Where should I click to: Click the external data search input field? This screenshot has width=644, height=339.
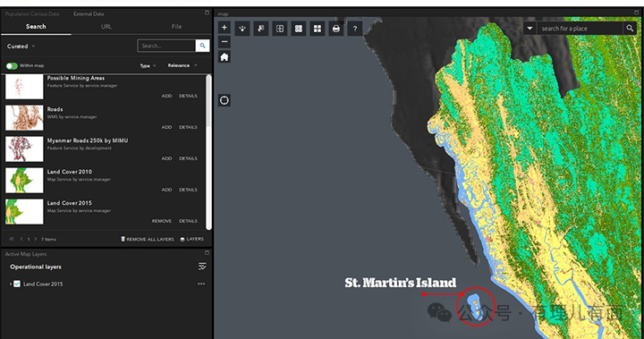(166, 46)
